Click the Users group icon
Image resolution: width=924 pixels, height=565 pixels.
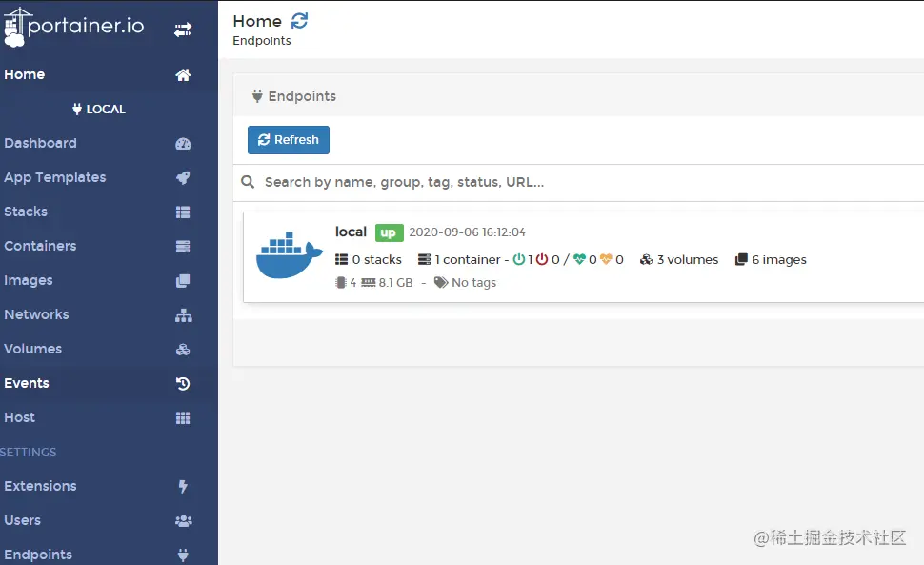183,521
